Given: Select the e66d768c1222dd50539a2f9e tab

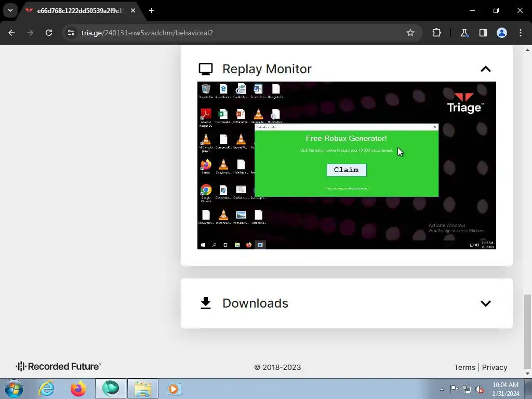Looking at the screenshot, I should click(x=81, y=11).
